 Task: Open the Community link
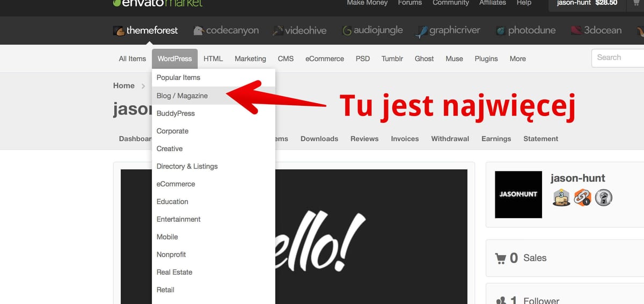[x=451, y=3]
